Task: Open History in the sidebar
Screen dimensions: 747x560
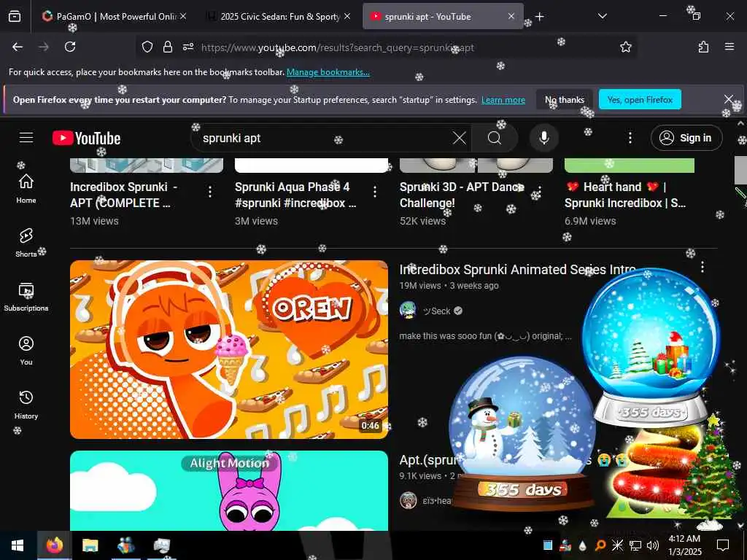Action: point(26,404)
